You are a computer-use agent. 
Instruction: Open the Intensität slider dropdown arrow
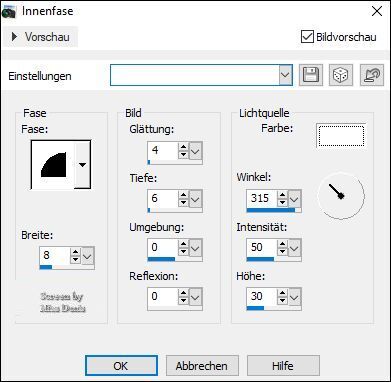(295, 248)
